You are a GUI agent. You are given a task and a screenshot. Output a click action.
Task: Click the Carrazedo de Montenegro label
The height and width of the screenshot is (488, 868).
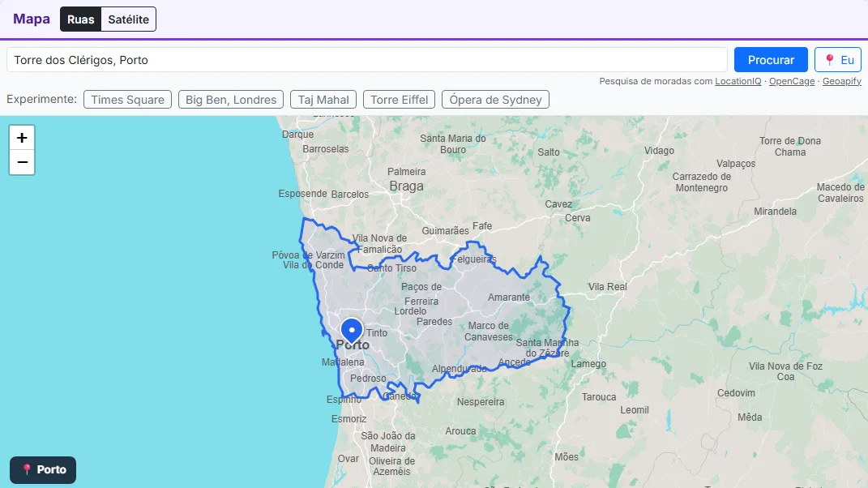coord(701,182)
